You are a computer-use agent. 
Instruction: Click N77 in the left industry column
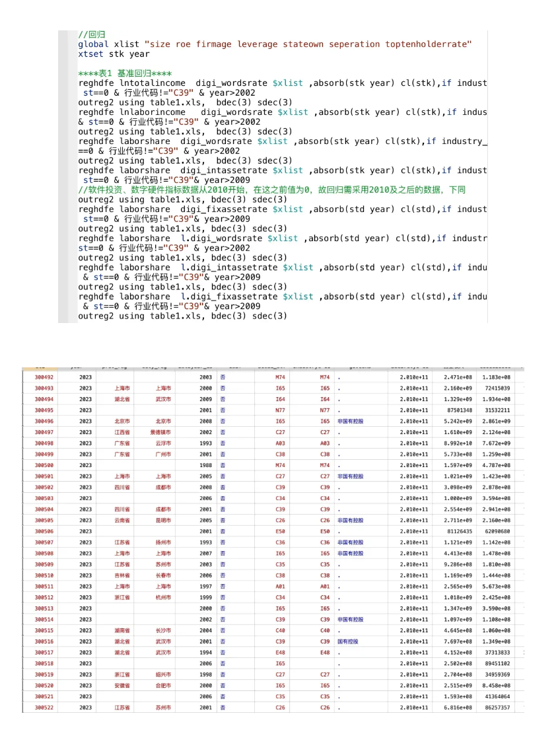(280, 410)
